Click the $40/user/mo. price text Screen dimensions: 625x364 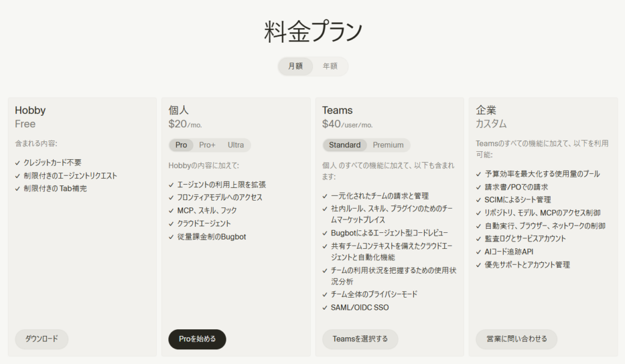coord(347,124)
